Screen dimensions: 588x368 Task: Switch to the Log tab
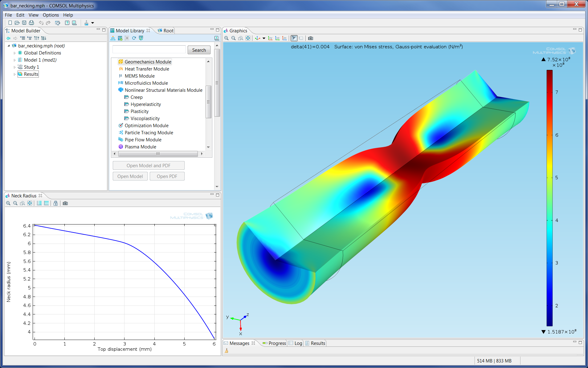tap(296, 343)
